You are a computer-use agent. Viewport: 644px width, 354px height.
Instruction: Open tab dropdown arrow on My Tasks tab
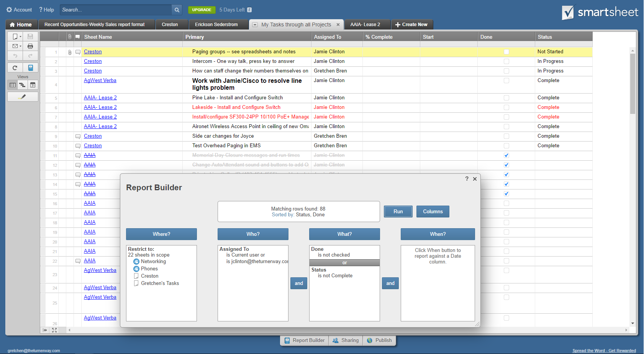tap(255, 25)
